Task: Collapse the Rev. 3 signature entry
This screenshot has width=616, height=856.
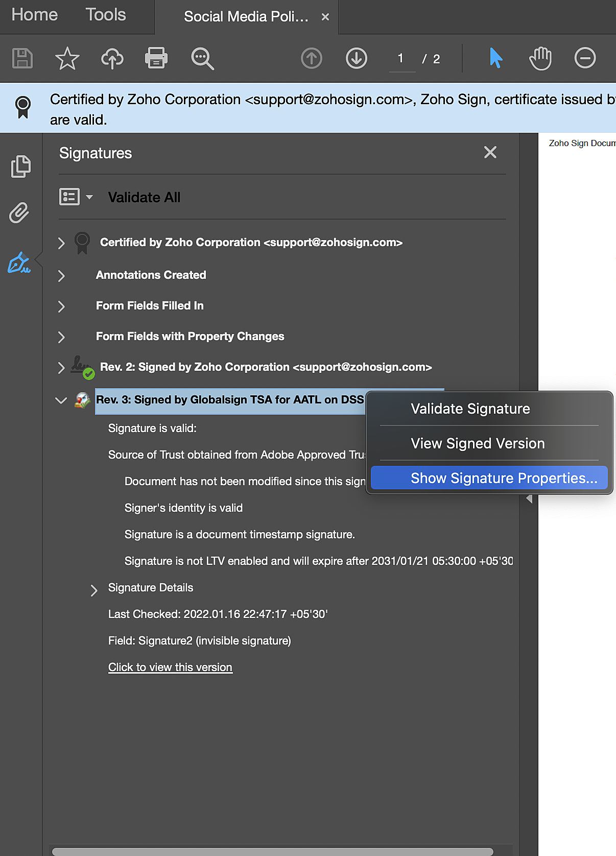Action: click(x=61, y=400)
